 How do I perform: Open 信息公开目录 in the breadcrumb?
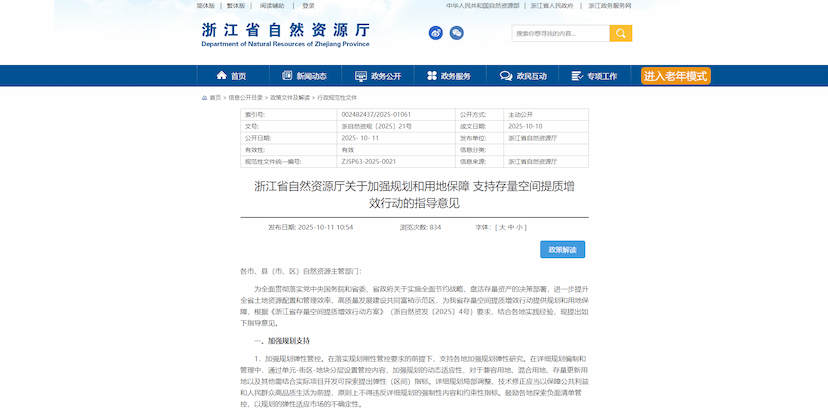[x=246, y=98]
